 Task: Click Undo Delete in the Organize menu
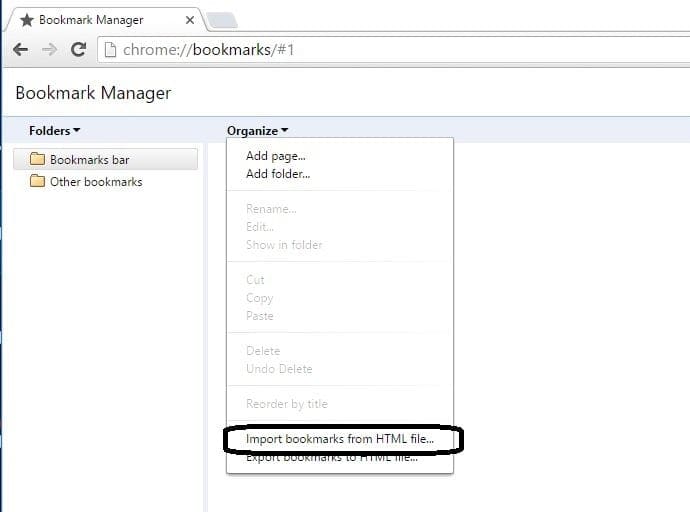(x=279, y=369)
